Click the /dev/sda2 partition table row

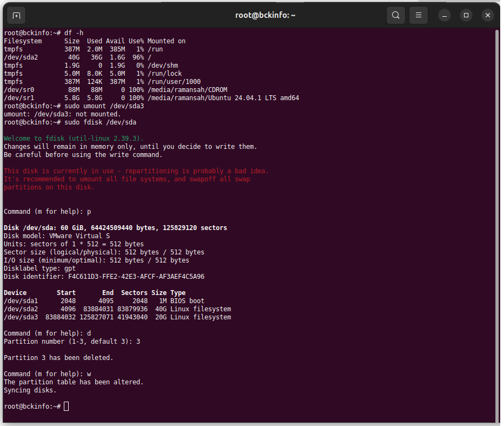[x=117, y=309]
